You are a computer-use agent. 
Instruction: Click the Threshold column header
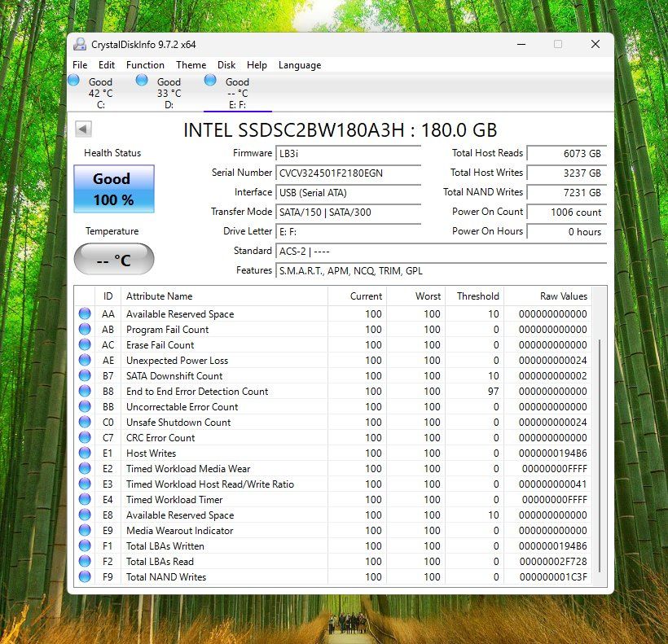[x=475, y=296]
